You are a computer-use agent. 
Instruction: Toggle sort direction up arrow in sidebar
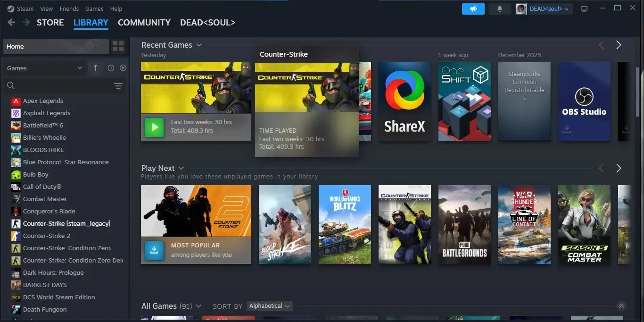click(x=96, y=68)
